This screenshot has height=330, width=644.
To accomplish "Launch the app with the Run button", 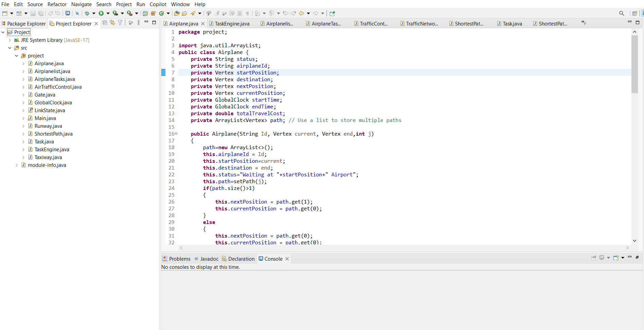I will point(102,13).
